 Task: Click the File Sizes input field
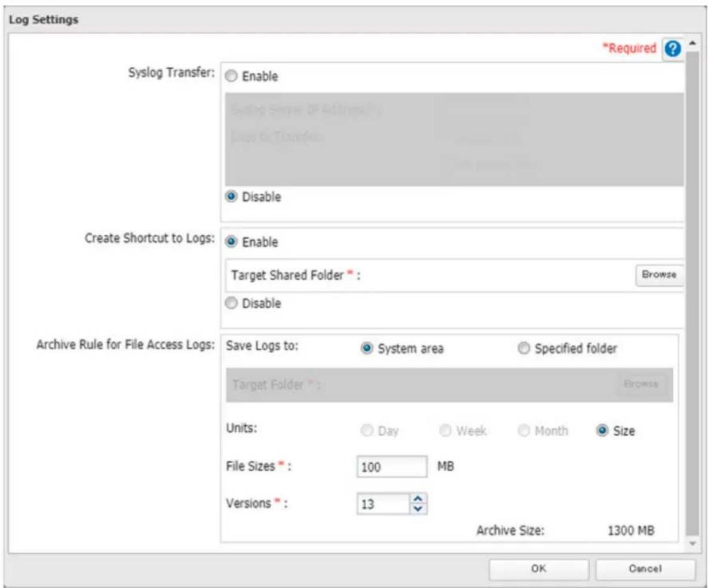391,467
